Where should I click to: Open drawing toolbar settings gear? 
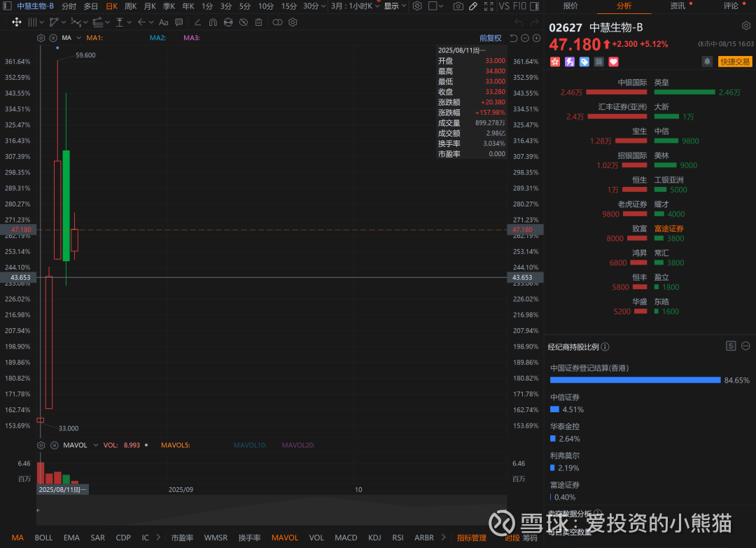(293, 22)
